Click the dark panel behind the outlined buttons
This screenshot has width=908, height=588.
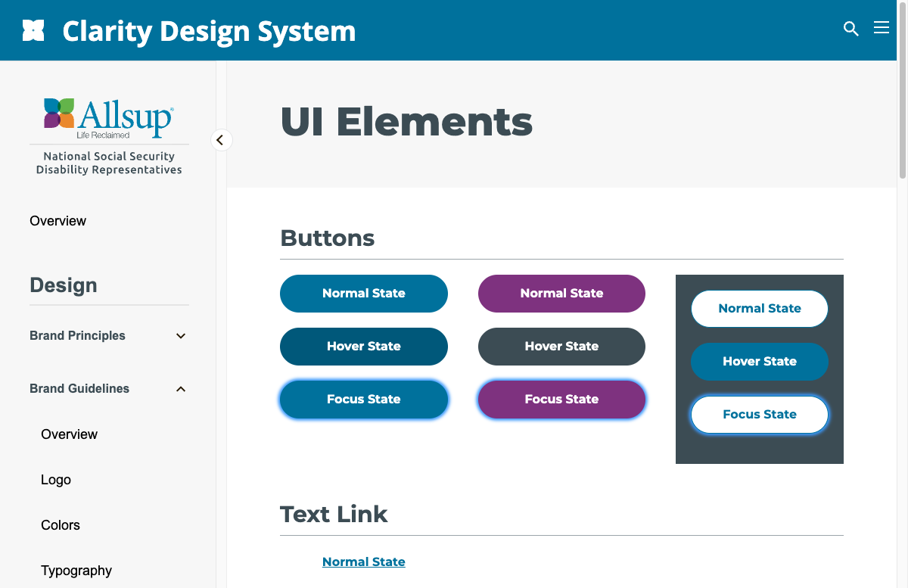pos(760,450)
